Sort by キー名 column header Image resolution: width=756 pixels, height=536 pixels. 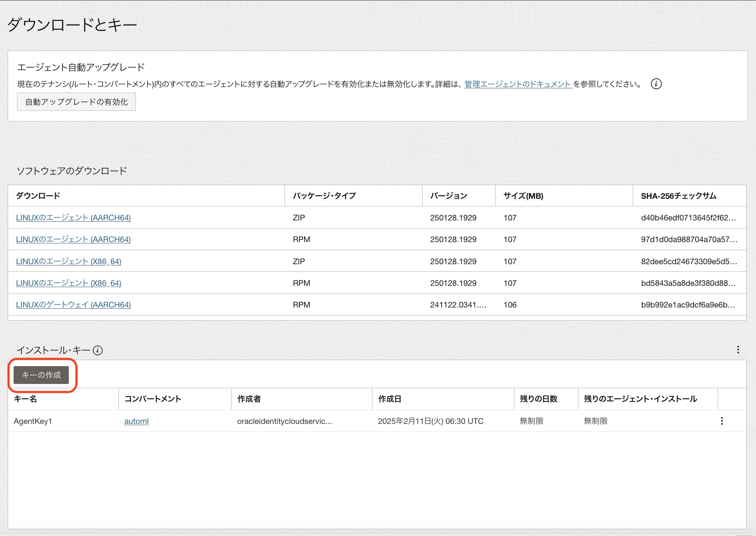point(25,399)
